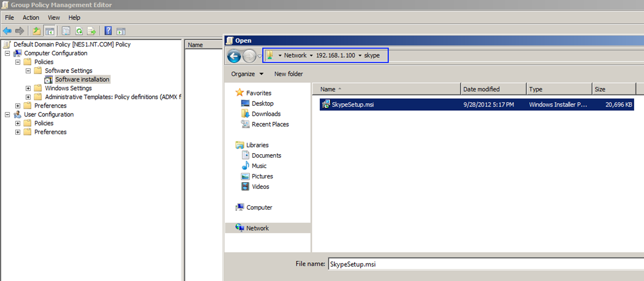Select the Default Domain Policy root node
The width and height of the screenshot is (644, 281).
pos(72,44)
